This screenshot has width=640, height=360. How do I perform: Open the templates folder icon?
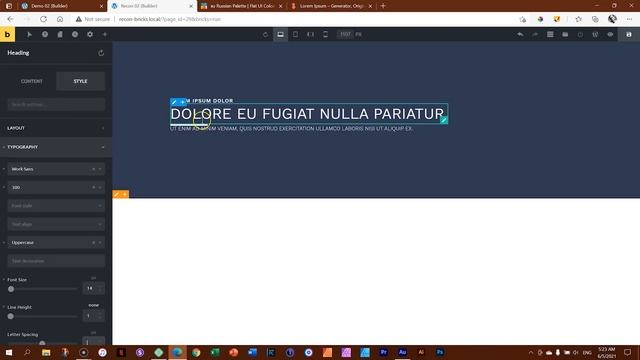(x=565, y=35)
